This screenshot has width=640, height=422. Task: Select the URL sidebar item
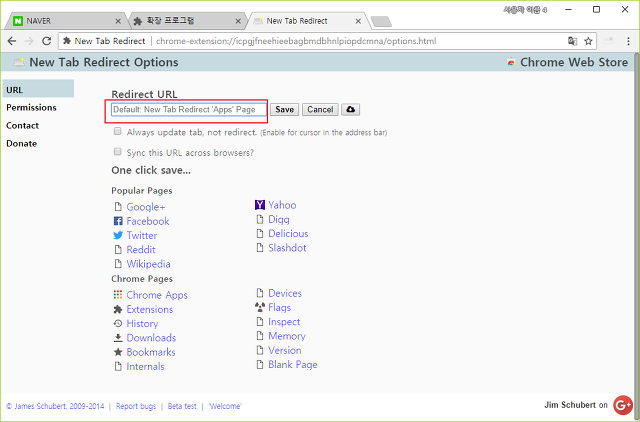(38, 89)
